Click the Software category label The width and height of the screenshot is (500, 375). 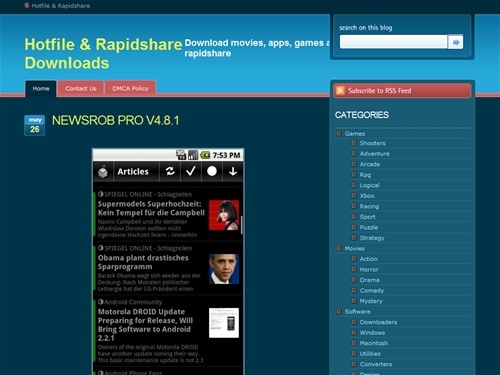[357, 311]
